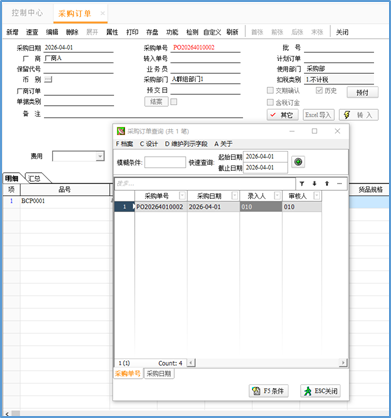The width and height of the screenshot is (391, 418).
Task: Select the 采购单号 tab under the grid
Action: (x=128, y=373)
